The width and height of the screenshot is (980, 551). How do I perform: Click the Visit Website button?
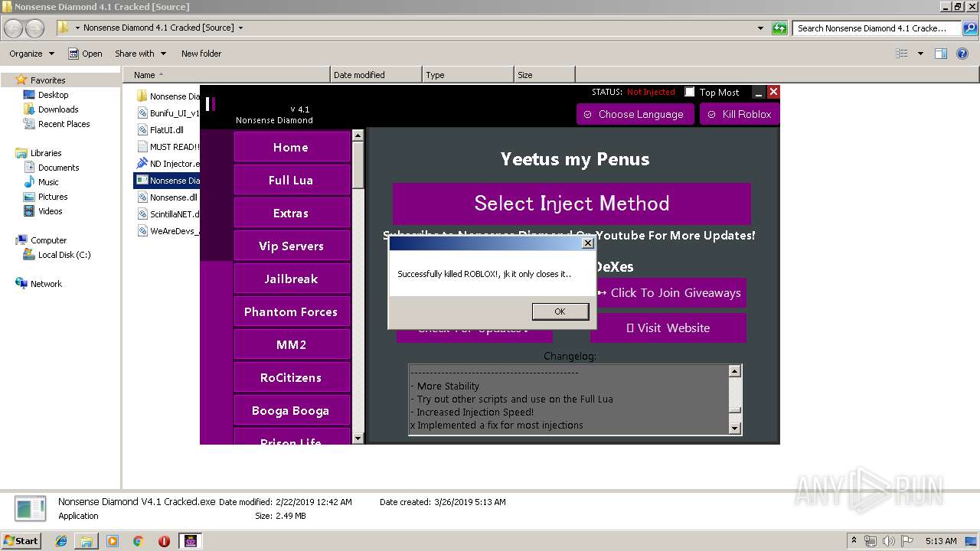click(668, 328)
